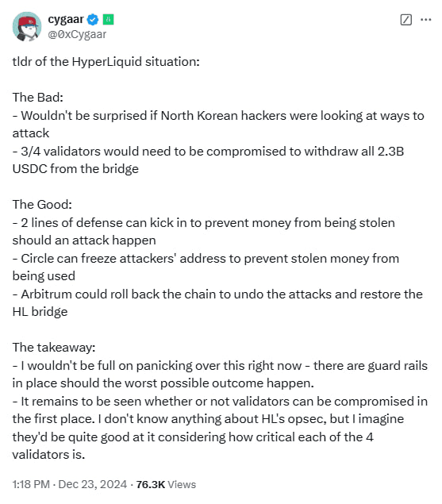Image resolution: width=442 pixels, height=504 pixels.
Task: Open cygaar's penguin profile avatar
Action: coord(27,27)
